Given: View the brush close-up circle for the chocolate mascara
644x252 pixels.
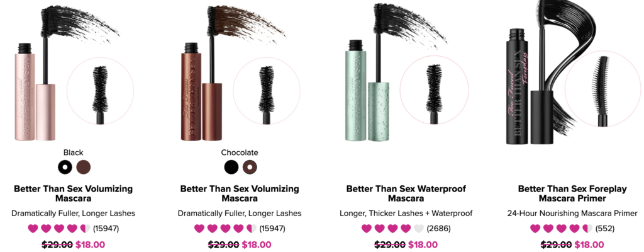Looking at the screenshot, I should click(267, 91).
